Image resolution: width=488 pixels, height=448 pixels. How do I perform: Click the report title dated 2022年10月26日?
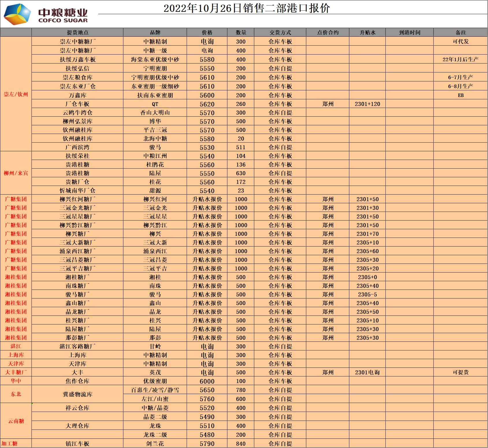click(x=246, y=8)
